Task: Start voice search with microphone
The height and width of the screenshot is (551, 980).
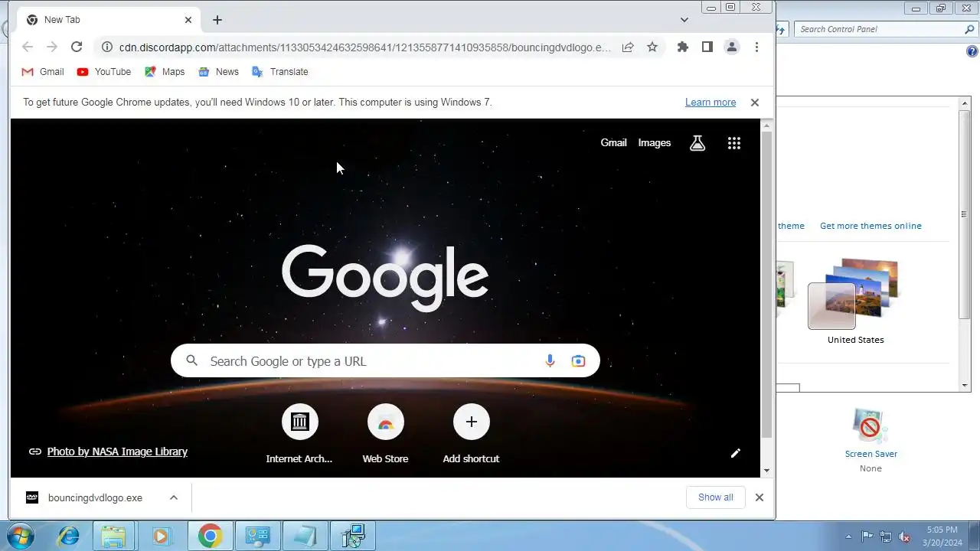Action: (550, 361)
